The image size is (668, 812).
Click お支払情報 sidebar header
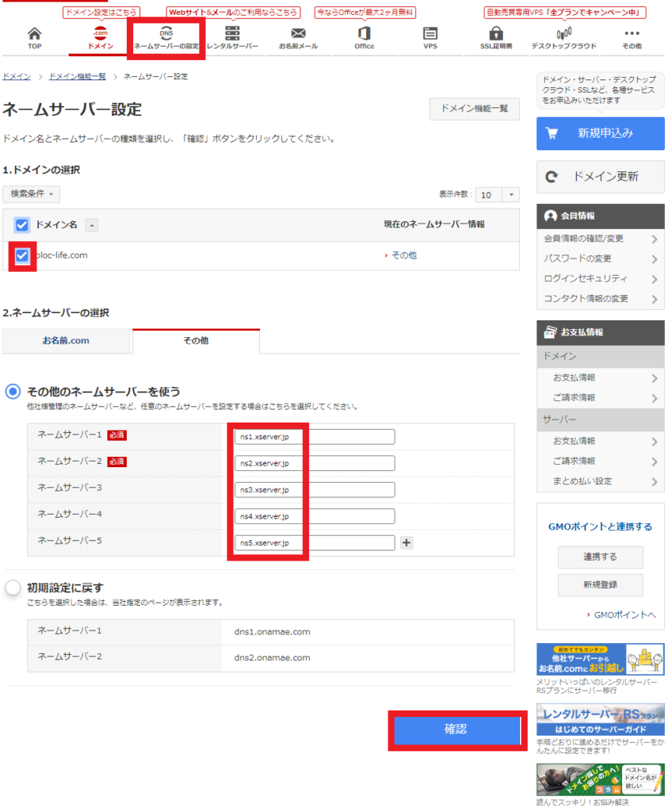(x=600, y=332)
